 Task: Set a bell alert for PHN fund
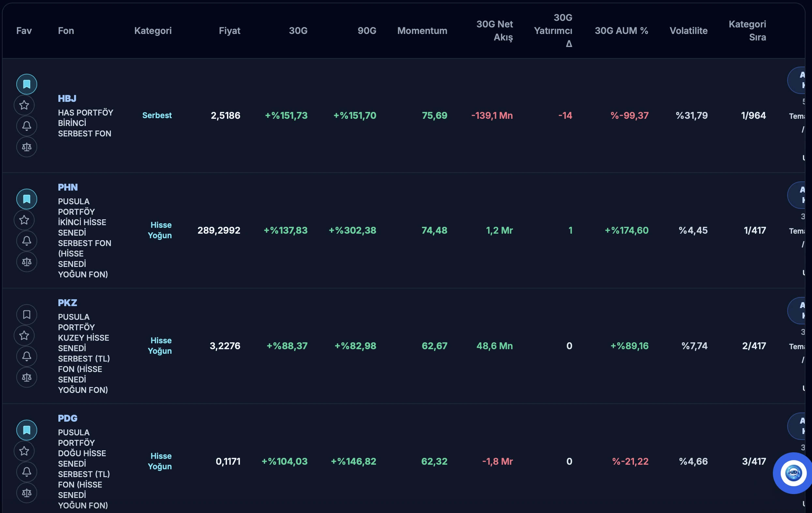point(27,241)
